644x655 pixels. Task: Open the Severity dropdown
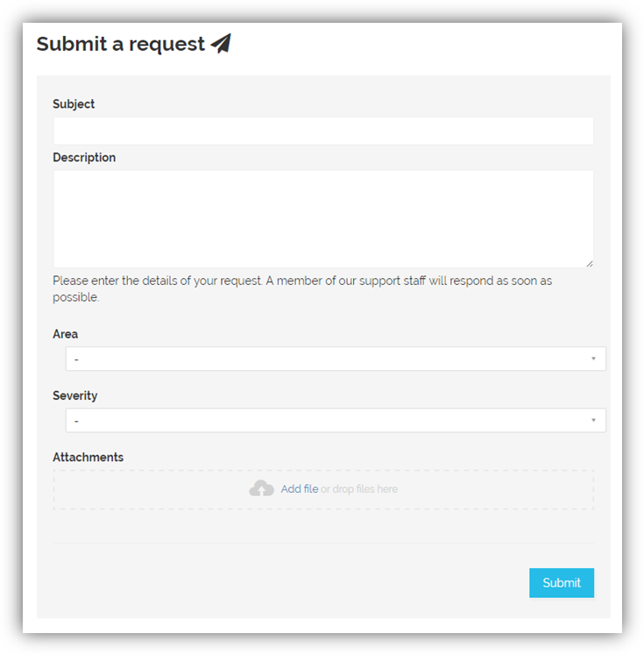335,420
